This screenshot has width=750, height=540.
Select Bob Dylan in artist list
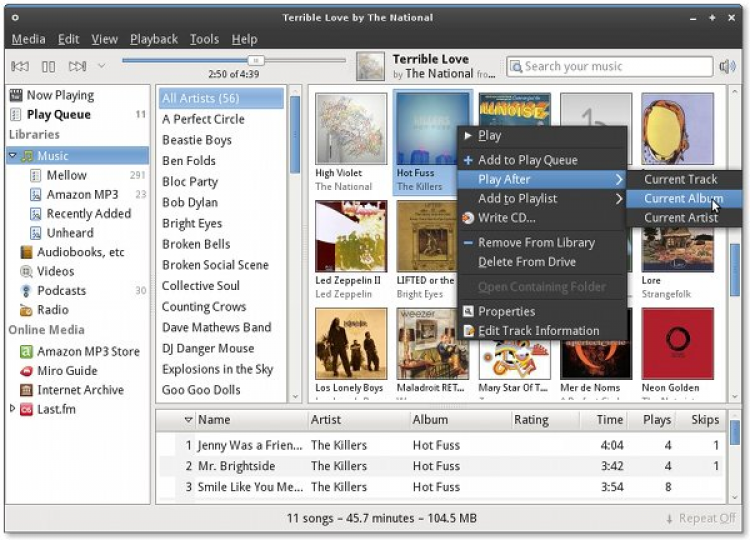pyautogui.click(x=189, y=204)
